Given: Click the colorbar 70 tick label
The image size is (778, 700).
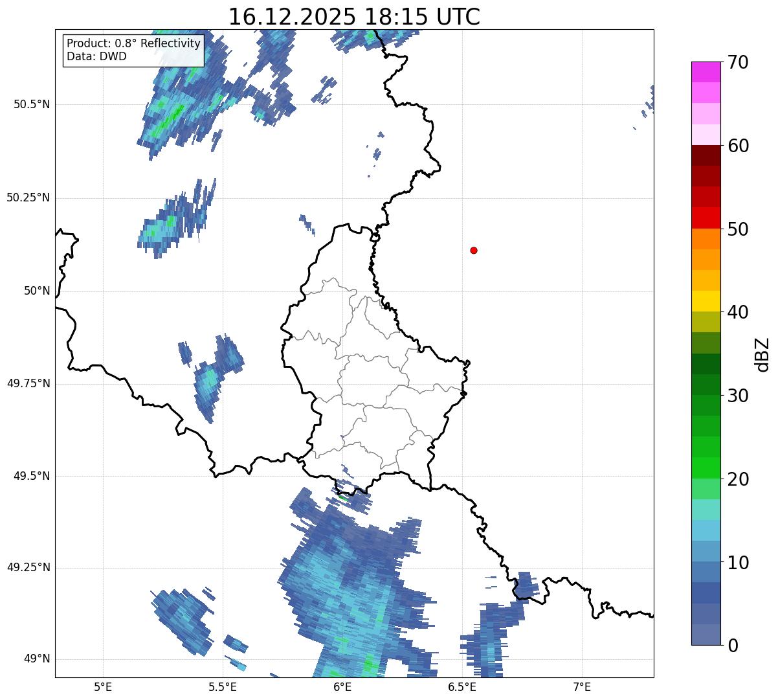Looking at the screenshot, I should point(738,62).
